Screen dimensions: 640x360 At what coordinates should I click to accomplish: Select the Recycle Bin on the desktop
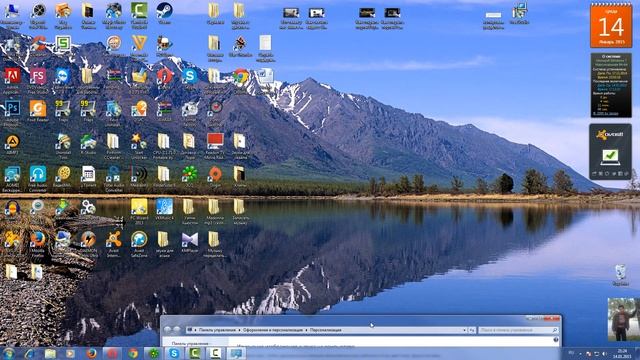pyautogui.click(x=620, y=275)
